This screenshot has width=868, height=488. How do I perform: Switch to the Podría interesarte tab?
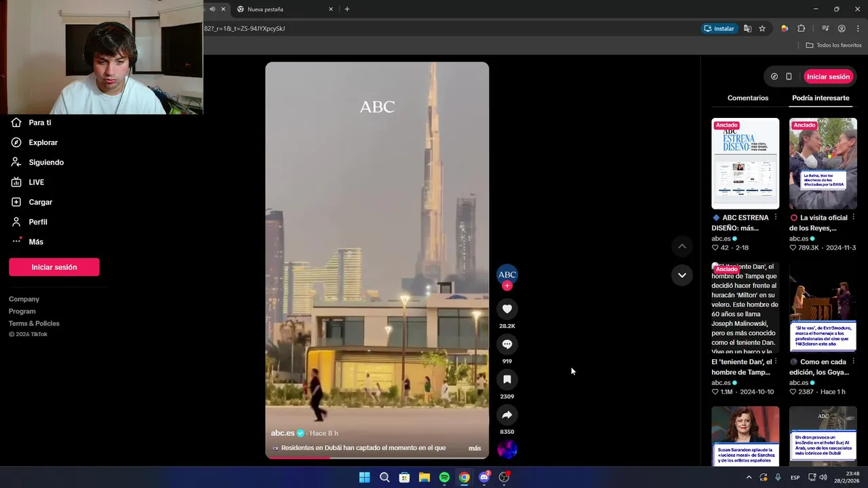[x=821, y=98]
